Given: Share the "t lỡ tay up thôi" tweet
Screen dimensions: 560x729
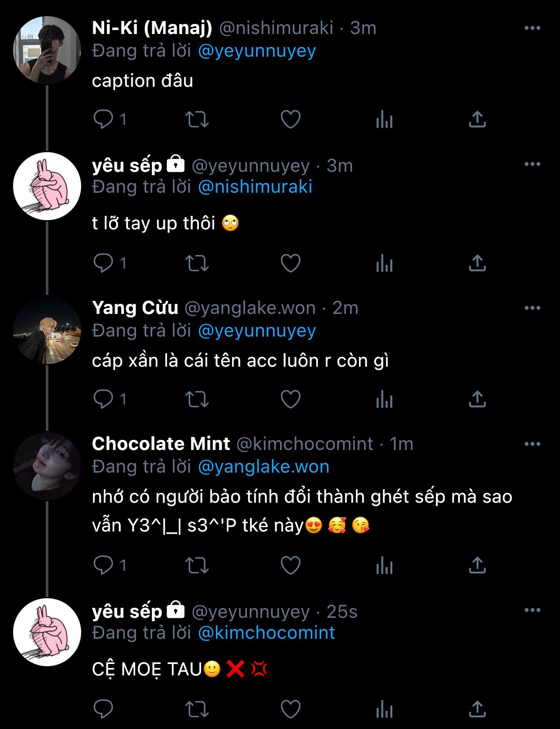Looking at the screenshot, I should point(477,263).
